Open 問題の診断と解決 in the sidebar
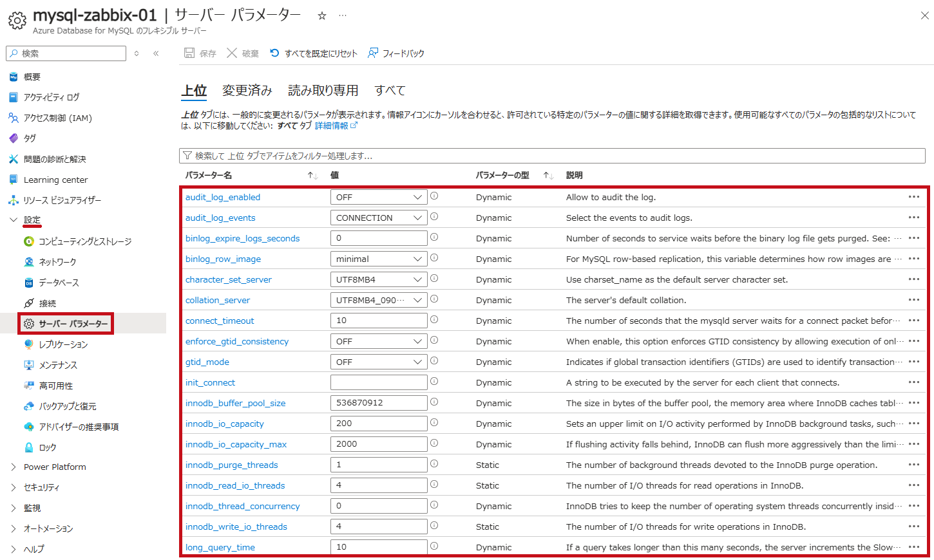The width and height of the screenshot is (934, 560). click(55, 159)
